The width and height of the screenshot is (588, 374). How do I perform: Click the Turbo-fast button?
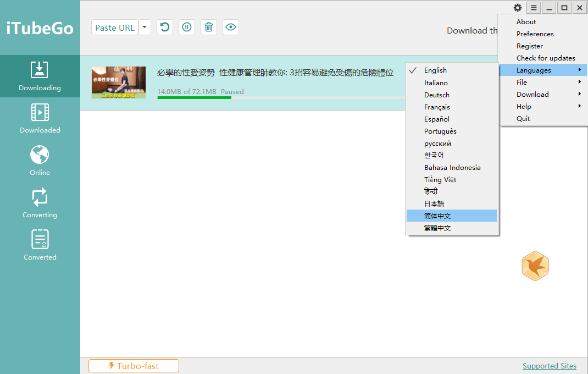pos(134,366)
